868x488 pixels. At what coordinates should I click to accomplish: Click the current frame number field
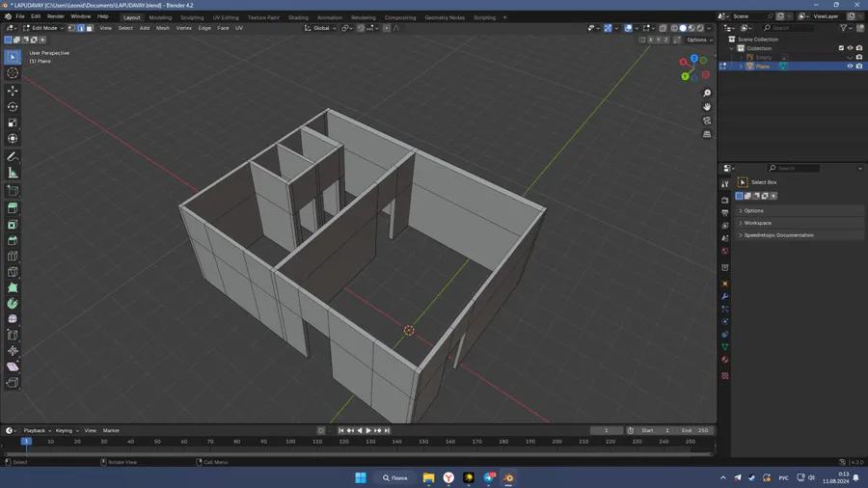click(x=607, y=430)
